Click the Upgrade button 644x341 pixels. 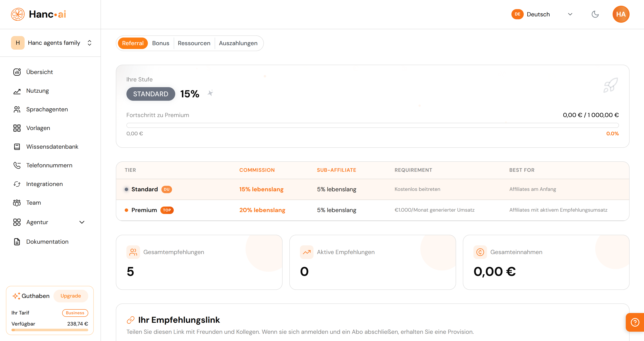coord(71,296)
